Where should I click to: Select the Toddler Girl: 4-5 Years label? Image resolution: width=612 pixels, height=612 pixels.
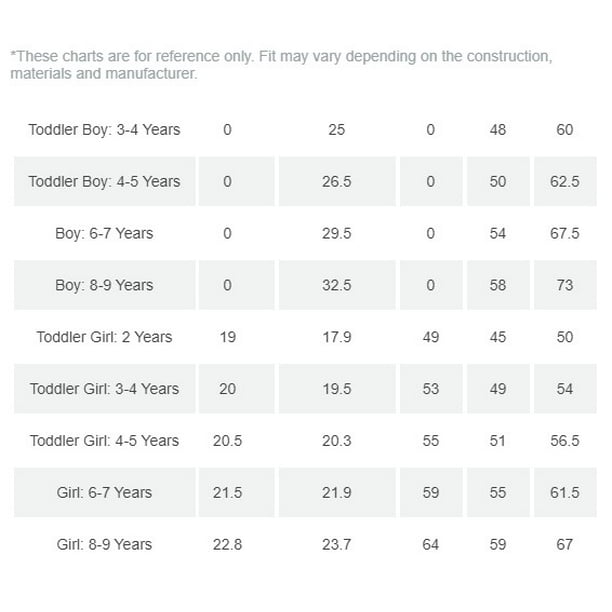pyautogui.click(x=104, y=441)
